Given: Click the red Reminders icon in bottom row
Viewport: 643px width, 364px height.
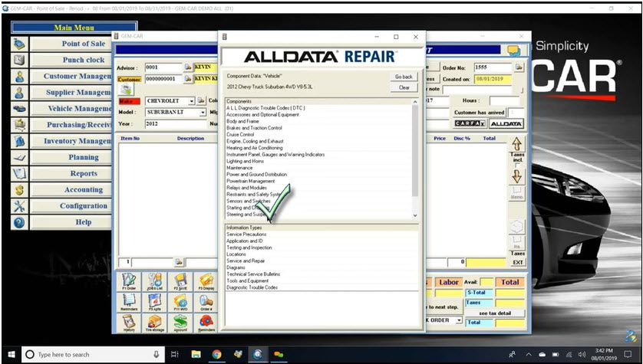Looking at the screenshot, I should (x=206, y=323).
